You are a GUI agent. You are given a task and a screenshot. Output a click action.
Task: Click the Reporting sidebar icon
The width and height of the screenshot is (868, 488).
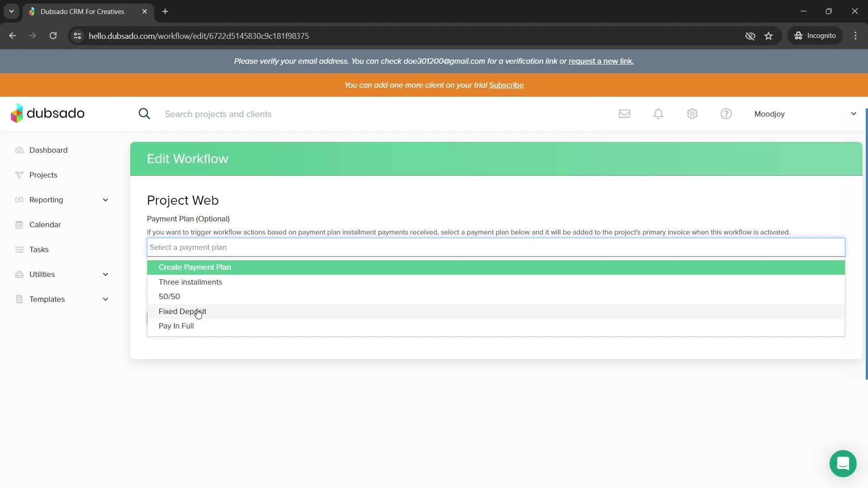coord(19,200)
